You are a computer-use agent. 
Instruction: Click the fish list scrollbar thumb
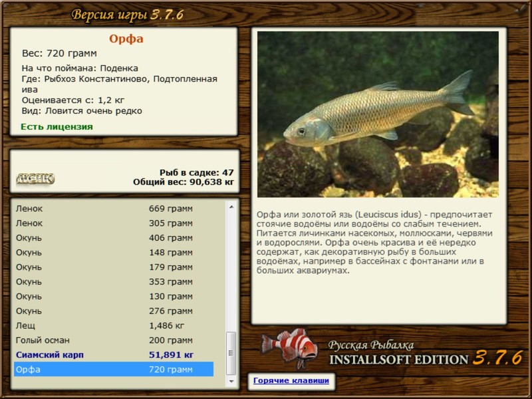pos(231,354)
